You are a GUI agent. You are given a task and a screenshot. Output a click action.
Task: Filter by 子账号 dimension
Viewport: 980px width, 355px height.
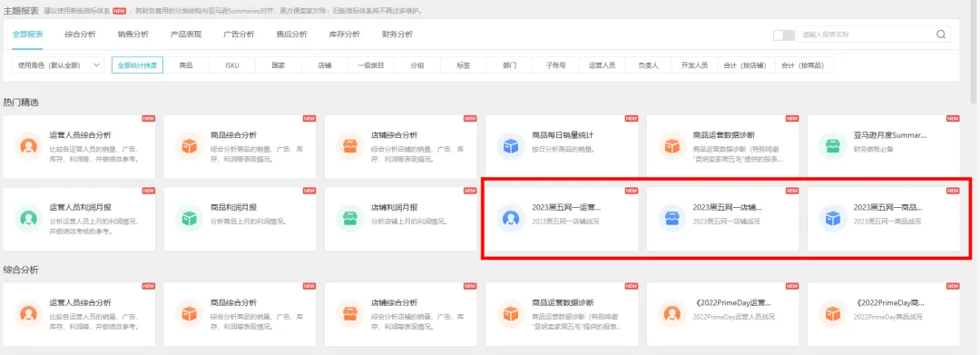click(555, 65)
